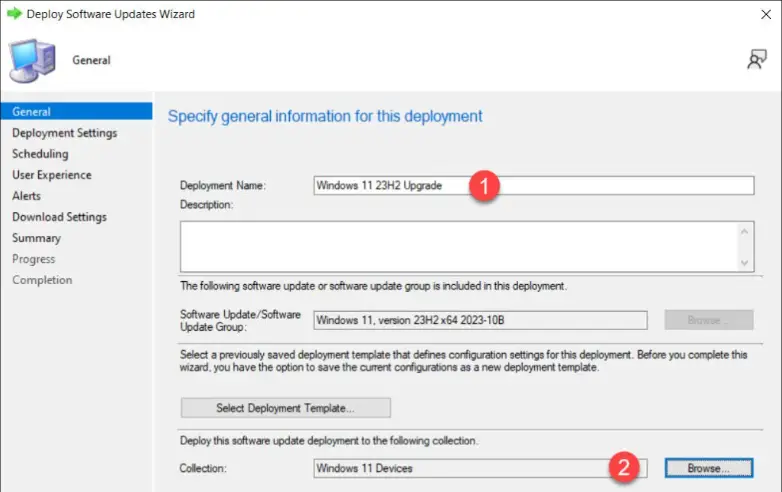The width and height of the screenshot is (782, 492).
Task: Click the user feedback icon top right
Action: pos(756,60)
